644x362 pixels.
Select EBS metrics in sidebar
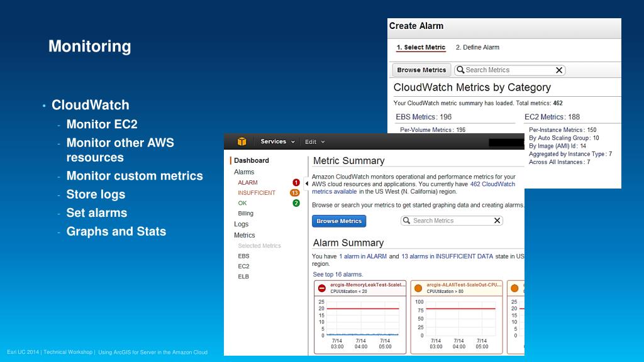[x=243, y=256]
